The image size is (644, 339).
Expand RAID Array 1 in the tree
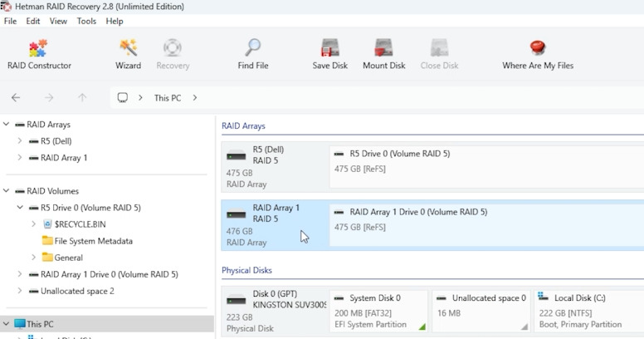(20, 157)
